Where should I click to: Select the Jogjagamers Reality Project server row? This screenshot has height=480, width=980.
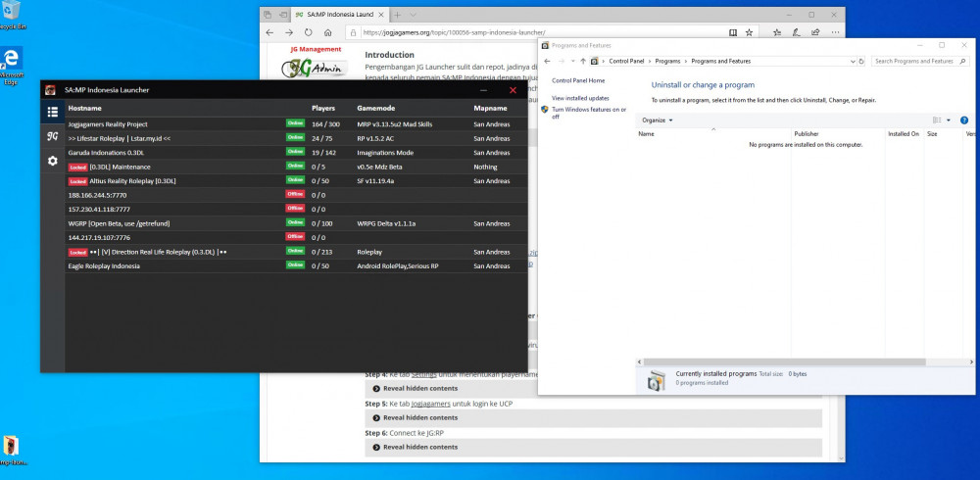(x=296, y=123)
